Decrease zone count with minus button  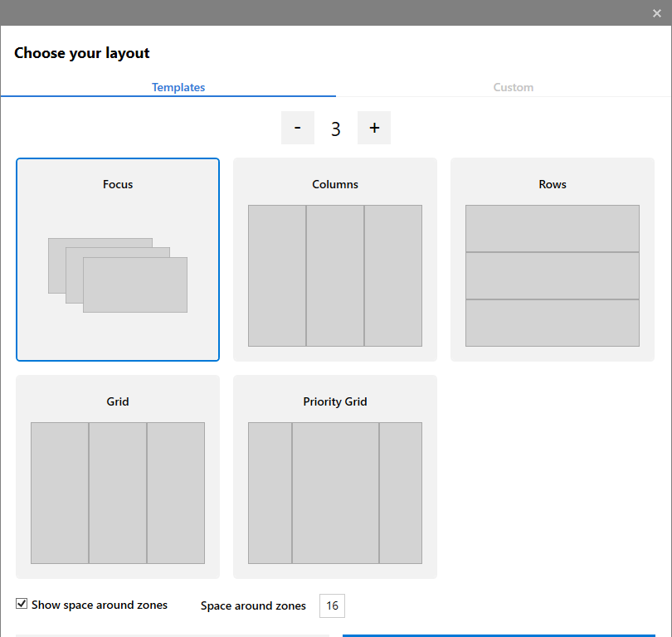point(298,128)
